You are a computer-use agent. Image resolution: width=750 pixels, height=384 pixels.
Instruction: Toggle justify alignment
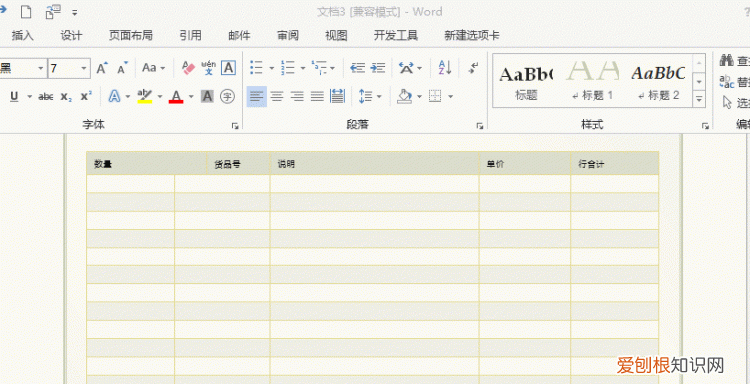[318, 97]
